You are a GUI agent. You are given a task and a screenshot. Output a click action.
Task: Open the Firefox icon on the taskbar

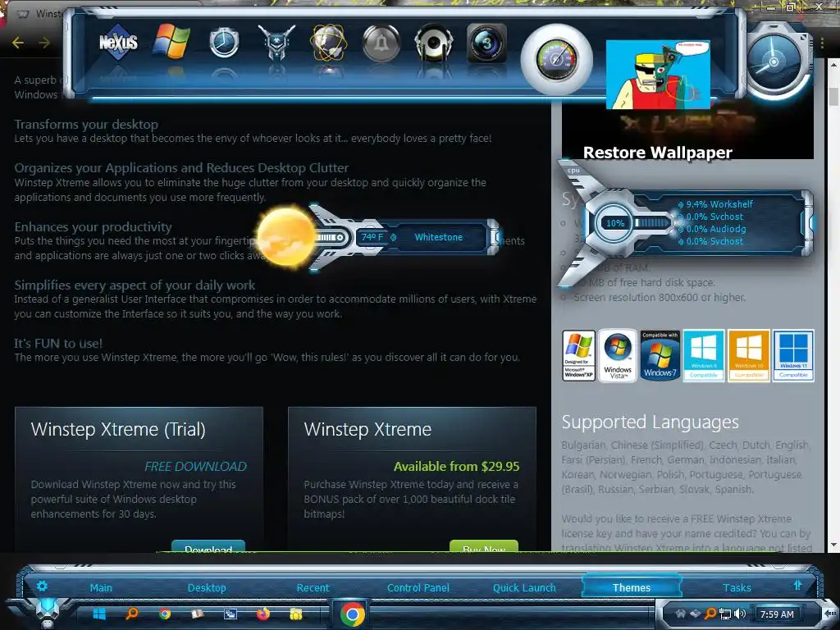[263, 614]
